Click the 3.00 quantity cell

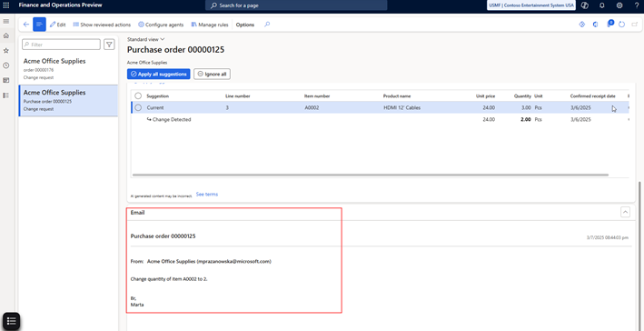coord(526,107)
